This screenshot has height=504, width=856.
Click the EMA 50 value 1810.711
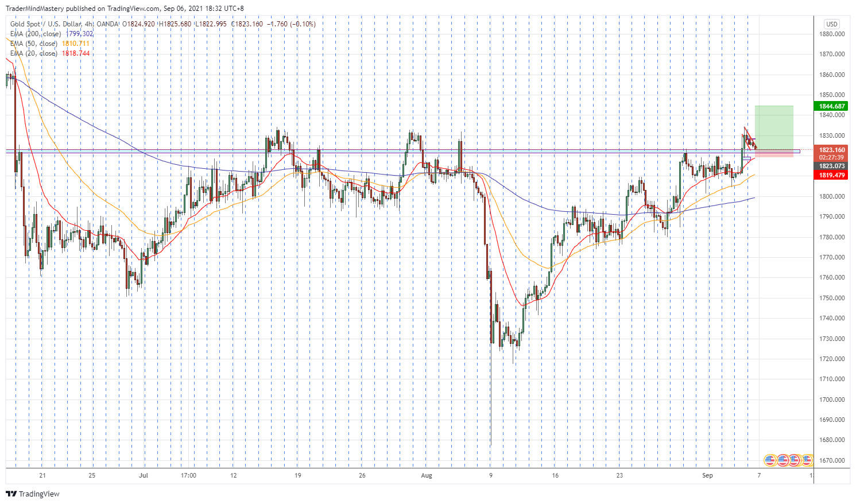click(75, 44)
